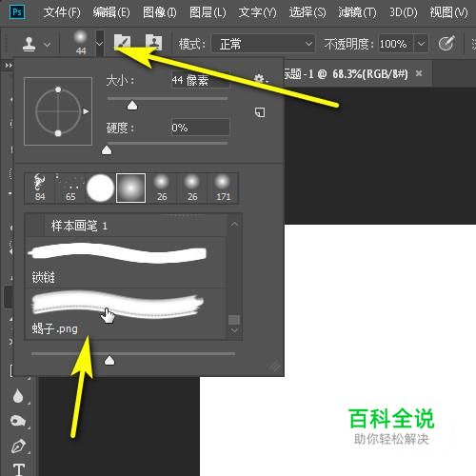Screen dimensions: 476x476
Task: Click the brush list scrollbar thumb
Action: click(x=234, y=320)
